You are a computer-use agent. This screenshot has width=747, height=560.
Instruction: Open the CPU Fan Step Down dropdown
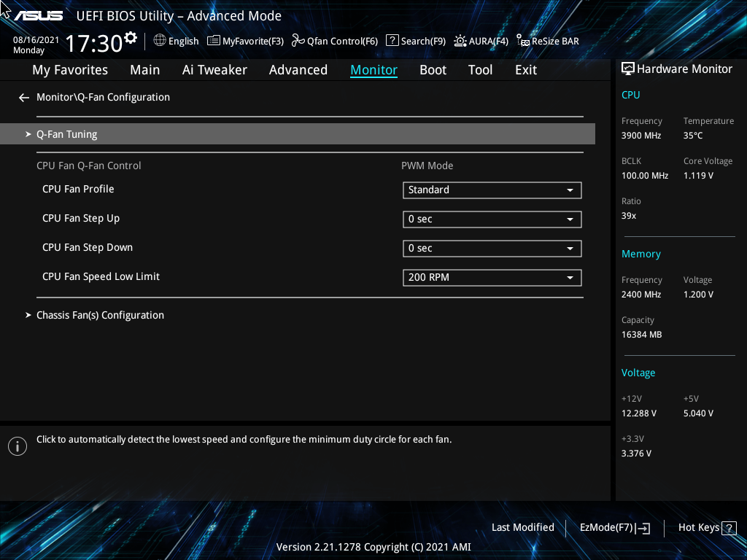pyautogui.click(x=492, y=248)
